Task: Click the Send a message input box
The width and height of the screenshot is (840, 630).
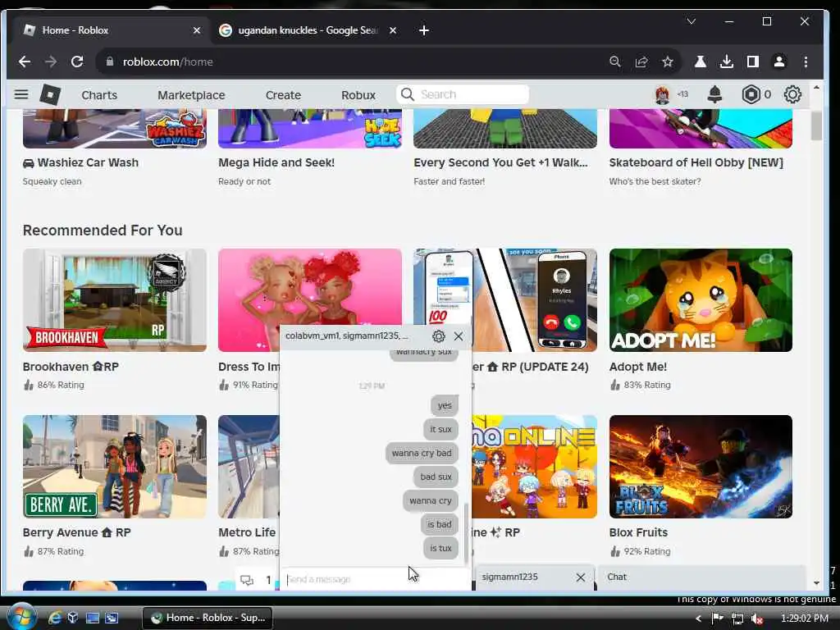Action: [375, 579]
